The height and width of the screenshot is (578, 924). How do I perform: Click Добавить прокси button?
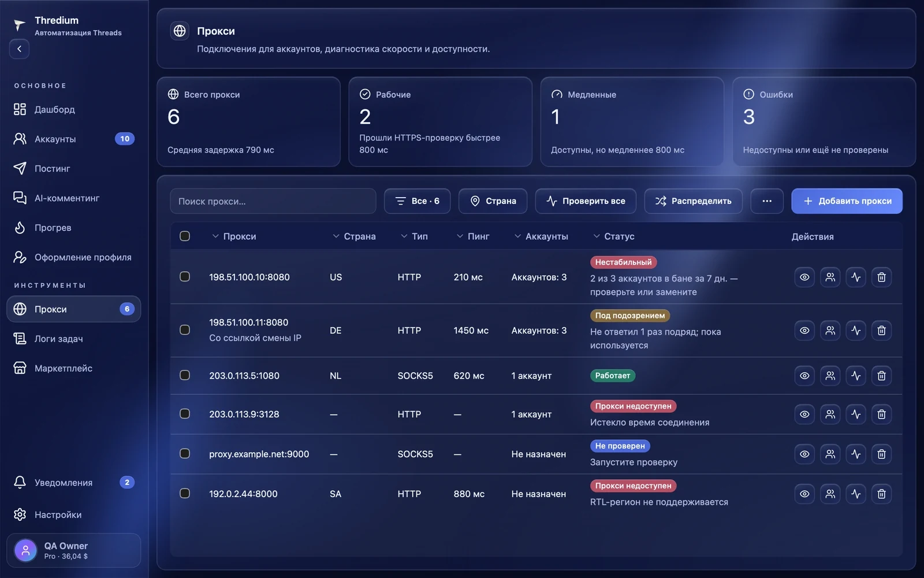[x=847, y=201]
